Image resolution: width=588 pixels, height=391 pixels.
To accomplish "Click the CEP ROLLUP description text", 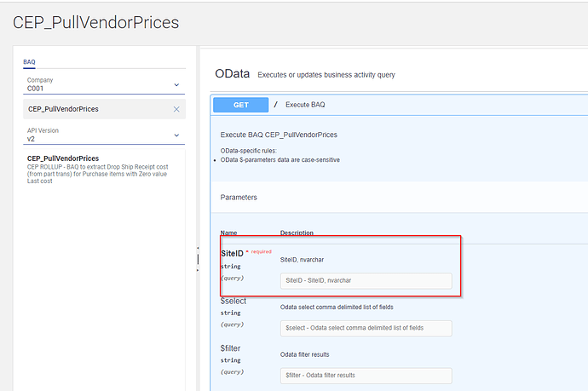I will [97, 174].
